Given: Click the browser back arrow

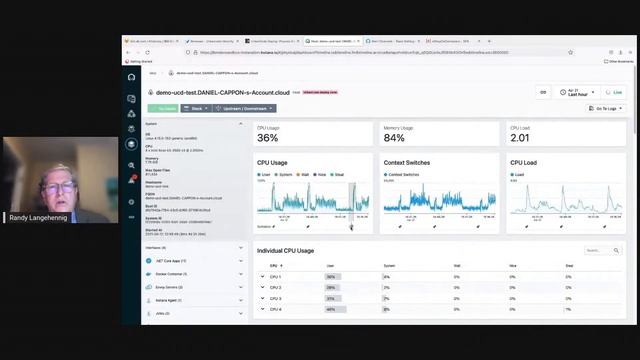Looking at the screenshot, I should (128, 53).
